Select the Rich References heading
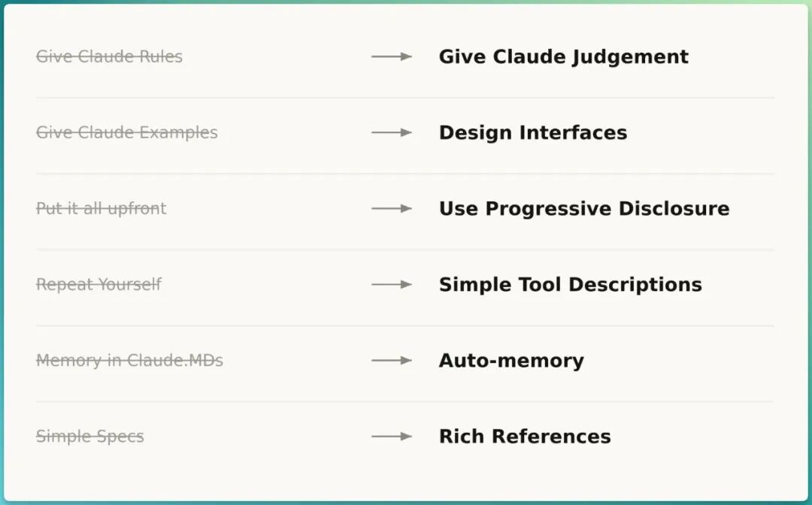This screenshot has width=812, height=505. (525, 436)
